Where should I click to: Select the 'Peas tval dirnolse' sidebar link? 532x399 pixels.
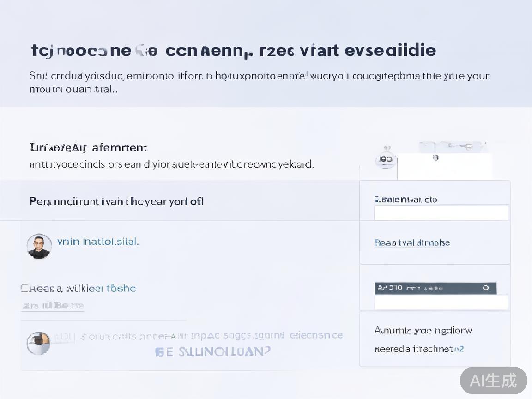[x=412, y=243]
